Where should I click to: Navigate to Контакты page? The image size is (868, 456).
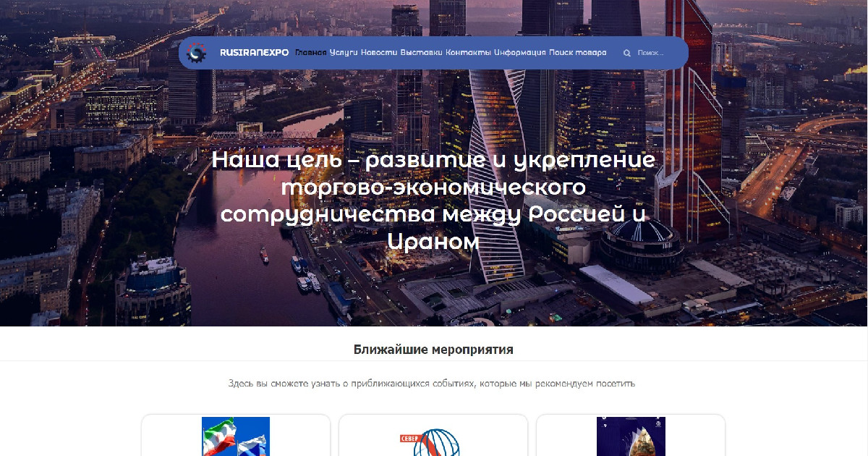pyautogui.click(x=468, y=53)
